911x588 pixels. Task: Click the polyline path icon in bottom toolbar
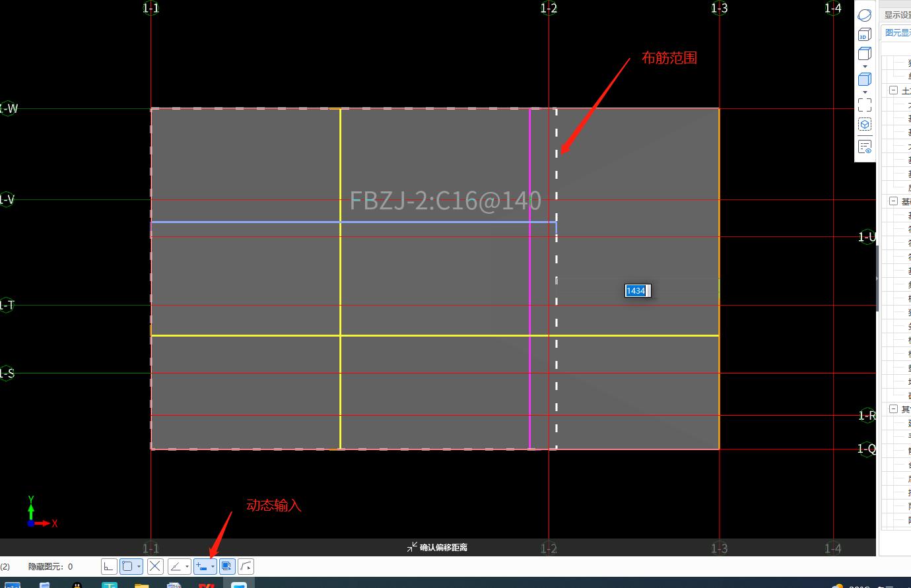[x=246, y=566]
